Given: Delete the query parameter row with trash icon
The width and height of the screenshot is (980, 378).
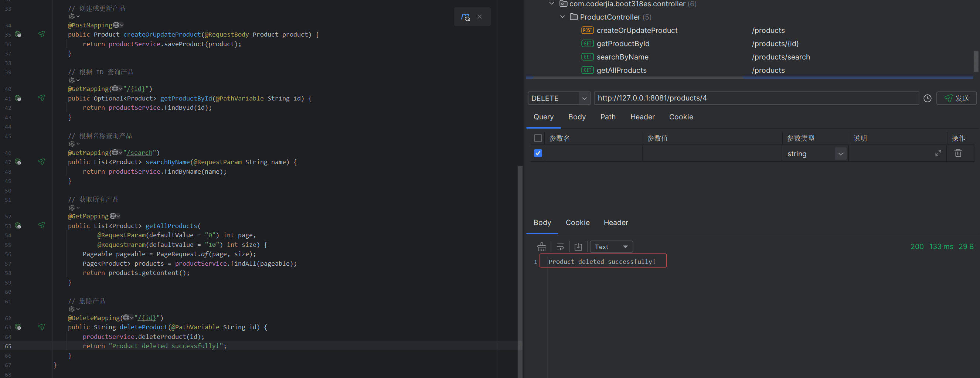Looking at the screenshot, I should 958,153.
